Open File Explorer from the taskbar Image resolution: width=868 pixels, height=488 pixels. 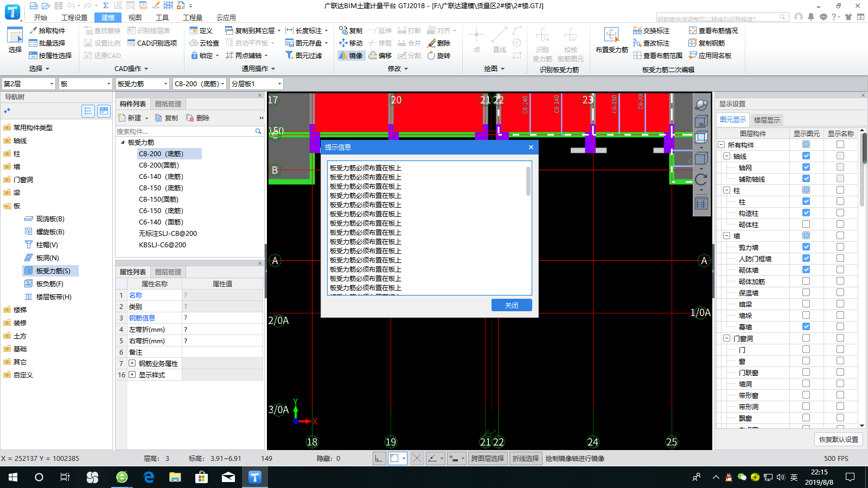pos(175,477)
